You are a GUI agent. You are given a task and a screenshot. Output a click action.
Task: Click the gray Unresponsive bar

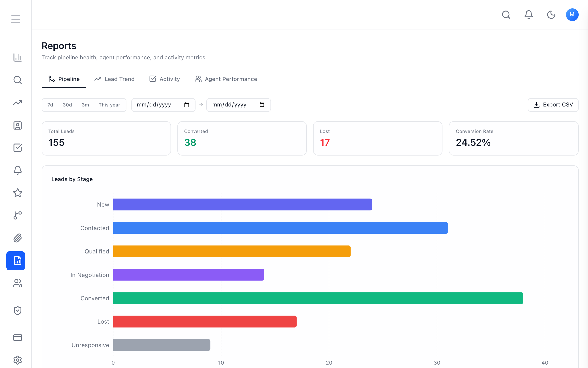coord(162,345)
